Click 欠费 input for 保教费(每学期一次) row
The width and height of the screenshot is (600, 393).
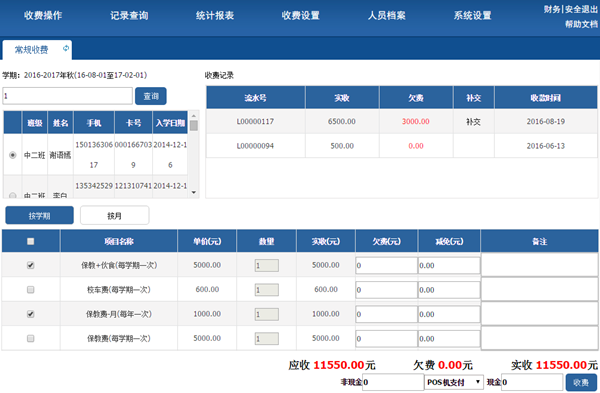coord(386,339)
